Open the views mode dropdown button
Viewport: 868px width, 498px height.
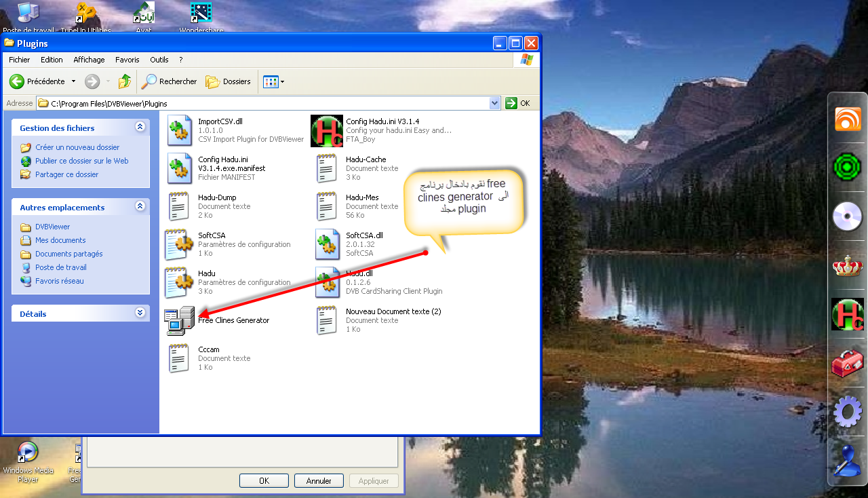pyautogui.click(x=274, y=81)
